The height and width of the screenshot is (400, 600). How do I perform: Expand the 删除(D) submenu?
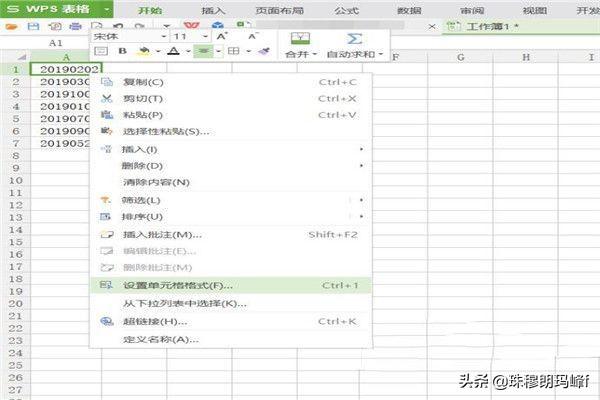point(231,166)
